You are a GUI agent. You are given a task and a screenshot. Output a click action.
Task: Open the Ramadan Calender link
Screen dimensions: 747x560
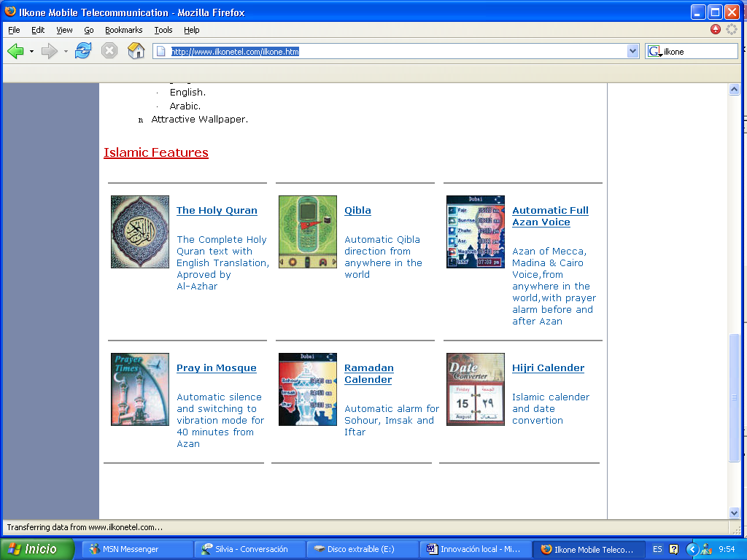[369, 374]
